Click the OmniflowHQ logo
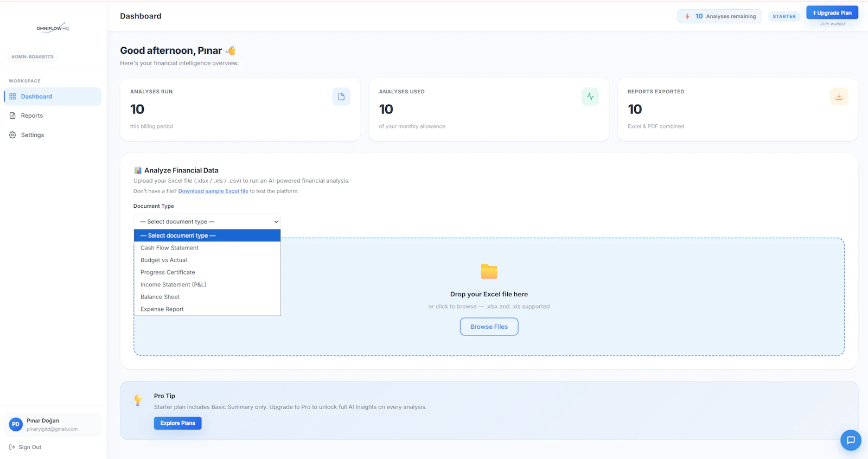 click(53, 28)
